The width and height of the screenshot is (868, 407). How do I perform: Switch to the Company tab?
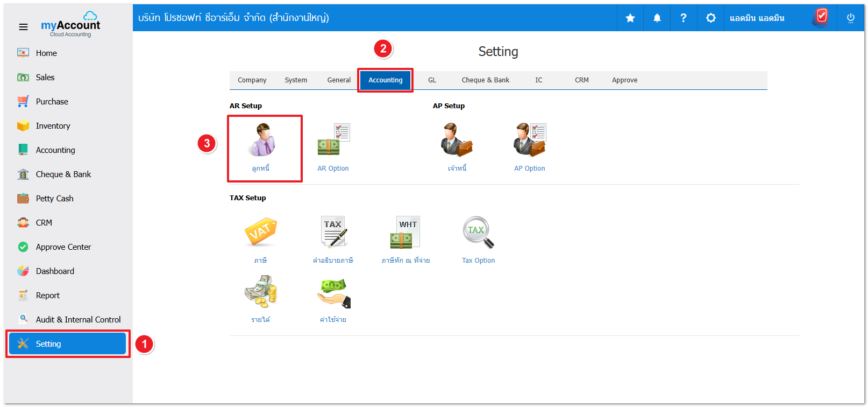(x=252, y=80)
